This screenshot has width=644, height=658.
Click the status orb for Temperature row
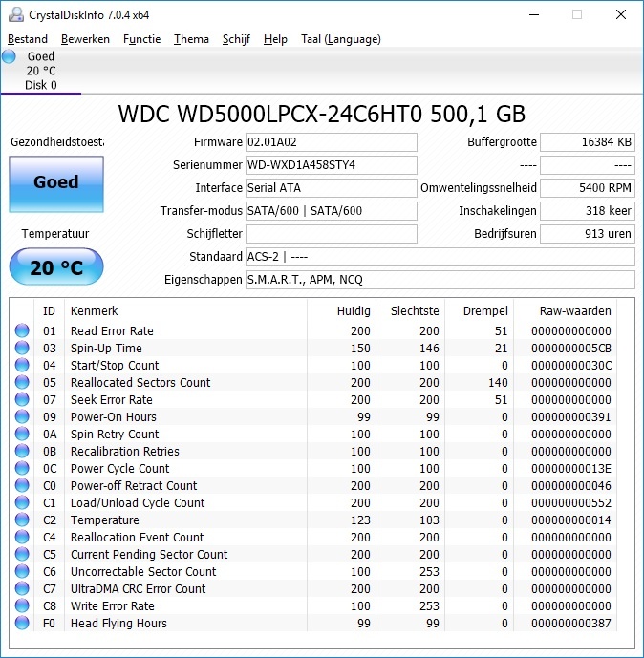coord(22,520)
